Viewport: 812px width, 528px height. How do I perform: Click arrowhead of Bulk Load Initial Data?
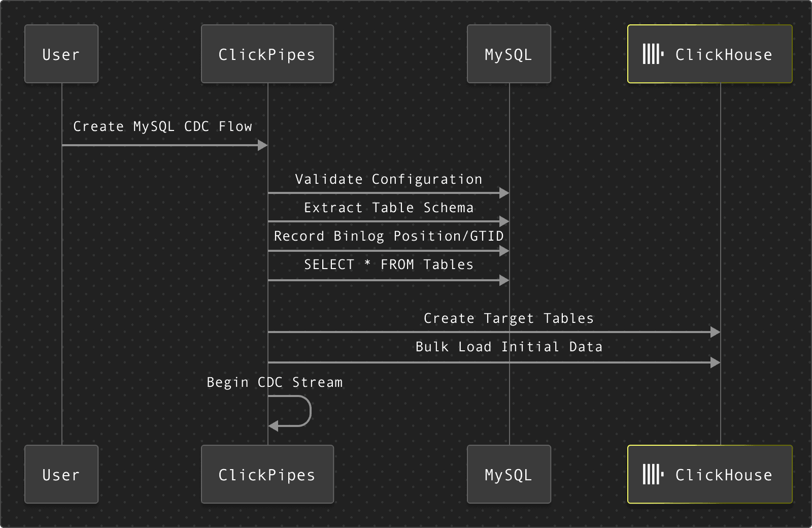pyautogui.click(x=715, y=362)
